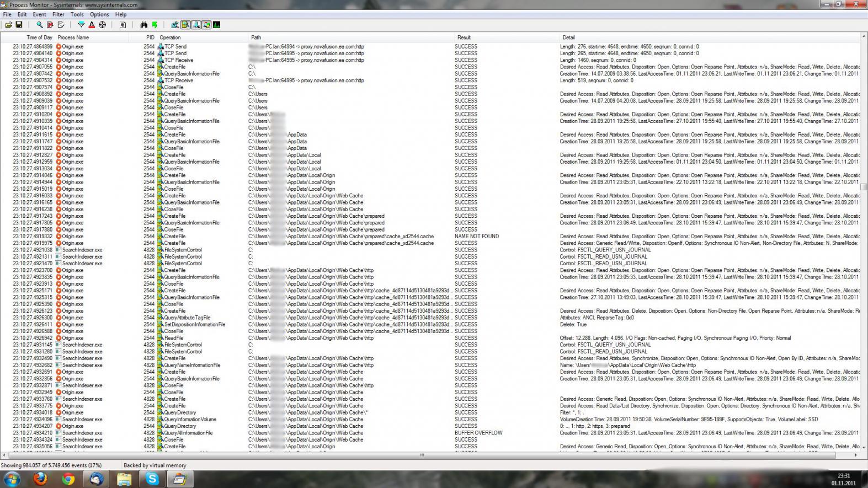
Task: Pick the crosshair include-process-from-window icon
Action: [102, 25]
